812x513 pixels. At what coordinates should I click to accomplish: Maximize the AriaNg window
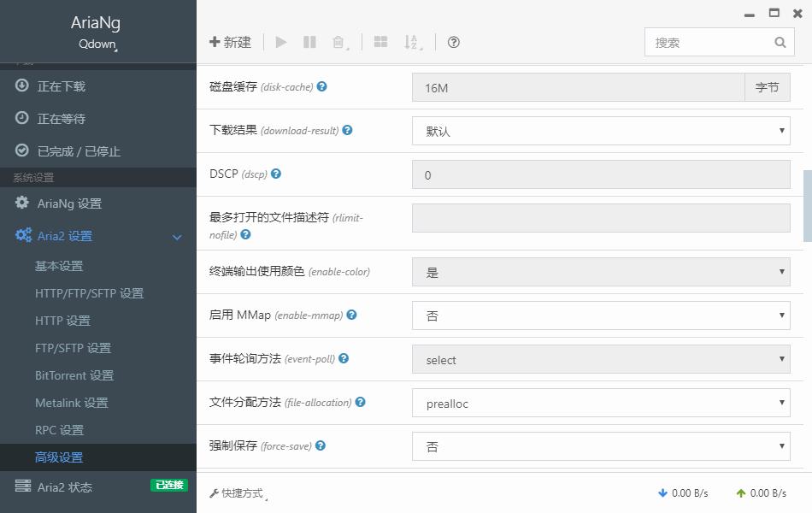[774, 13]
